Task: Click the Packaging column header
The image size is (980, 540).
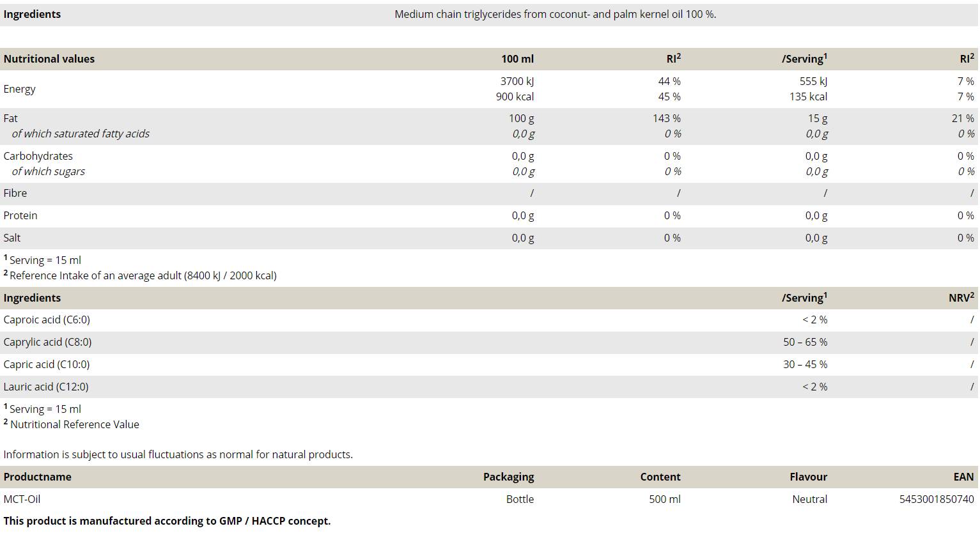Action: point(508,477)
